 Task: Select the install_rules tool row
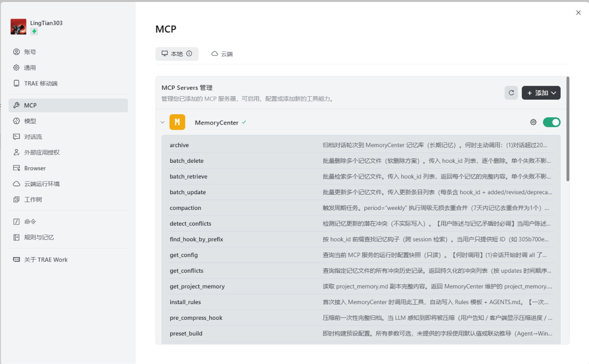pyautogui.click(x=361, y=302)
